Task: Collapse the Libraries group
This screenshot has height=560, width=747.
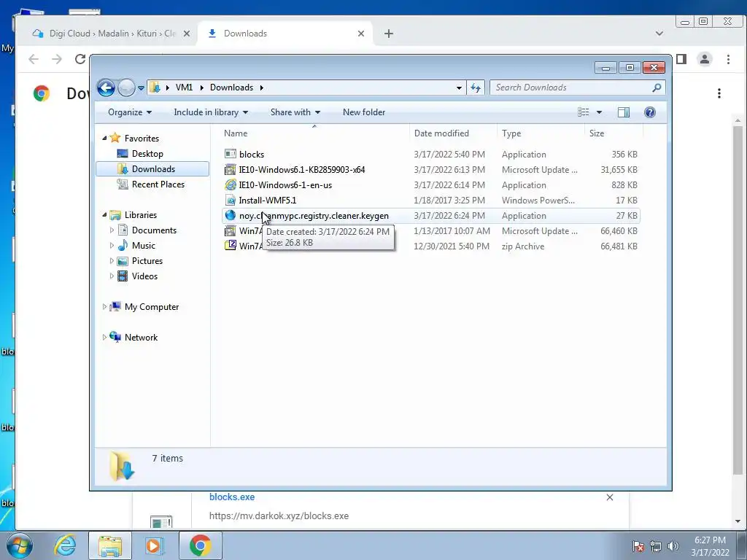Action: pyautogui.click(x=105, y=215)
